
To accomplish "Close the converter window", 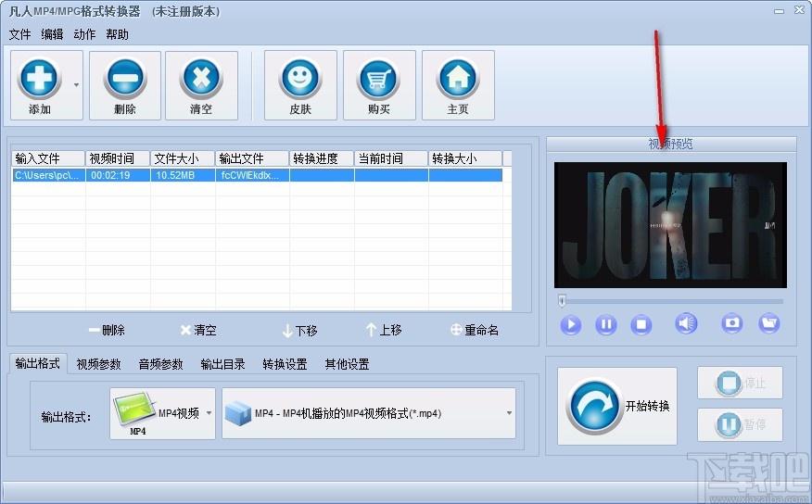I will click(x=800, y=10).
